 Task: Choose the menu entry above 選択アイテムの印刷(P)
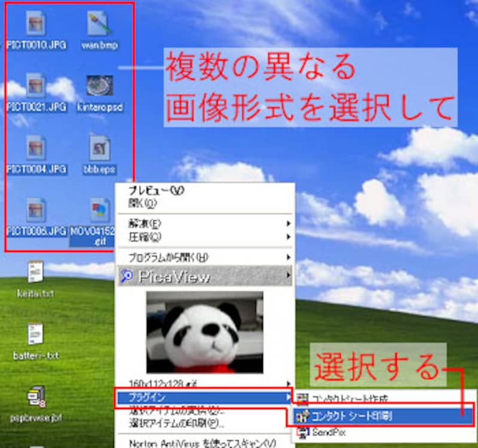pos(204,410)
